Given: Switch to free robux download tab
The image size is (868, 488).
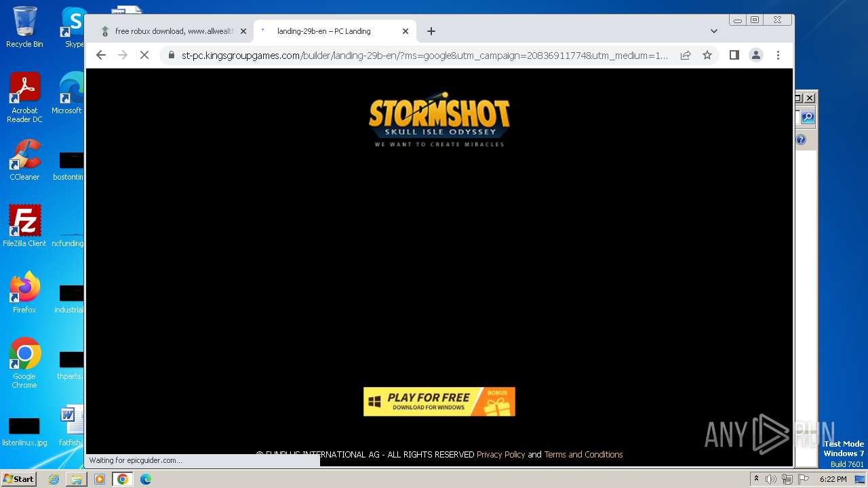Looking at the screenshot, I should tap(174, 31).
